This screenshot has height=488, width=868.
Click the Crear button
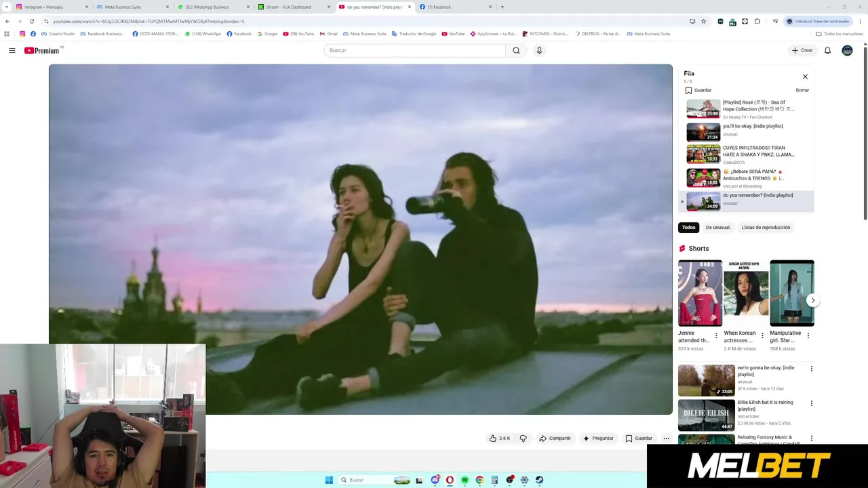(802, 50)
